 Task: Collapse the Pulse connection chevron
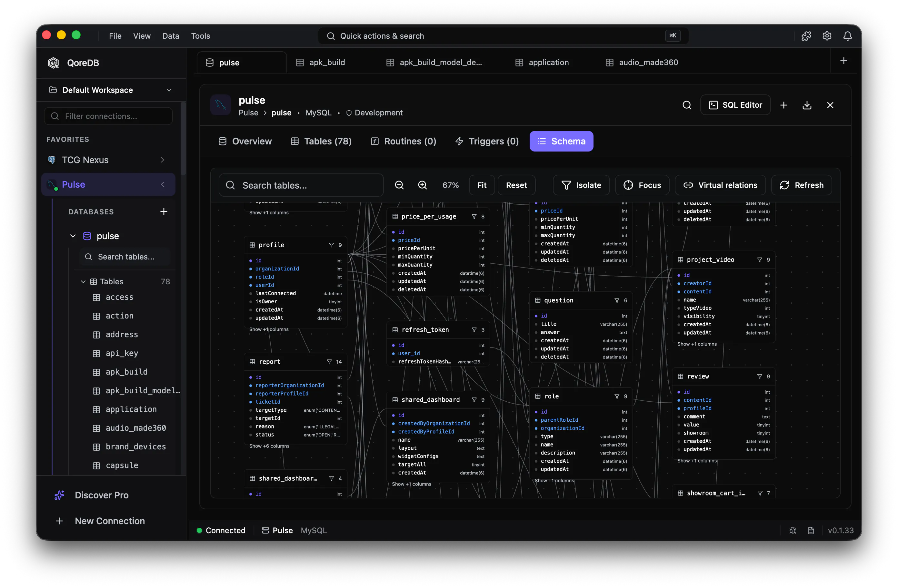[163, 185]
